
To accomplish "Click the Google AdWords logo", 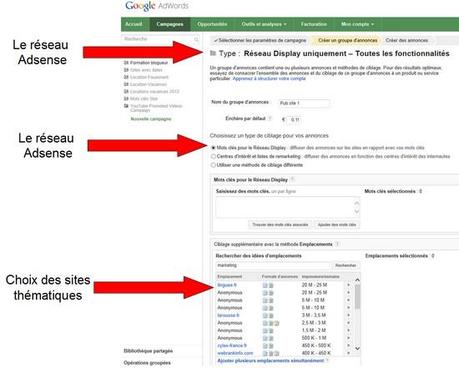I will 157,6.
